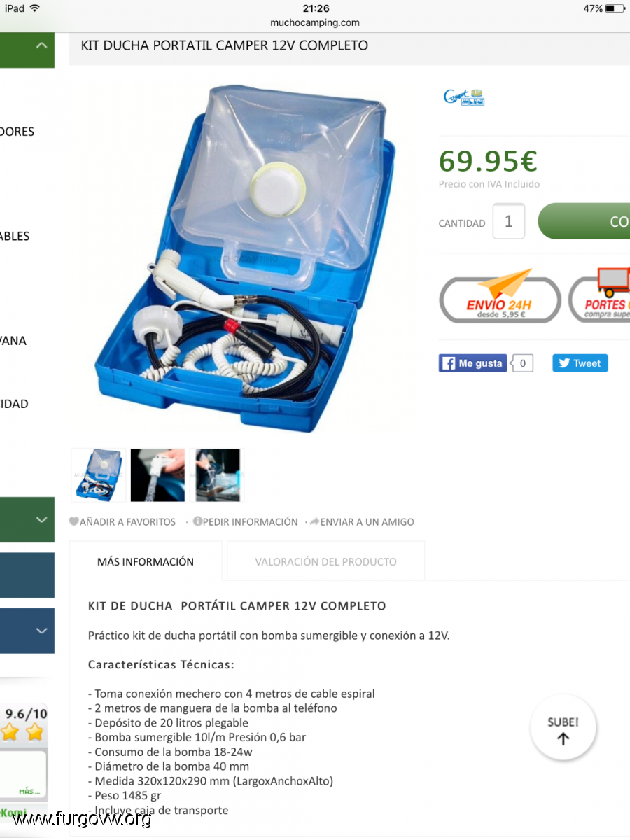The width and height of the screenshot is (630, 840).
Task: Click the Twitter Tweet button
Action: click(580, 363)
